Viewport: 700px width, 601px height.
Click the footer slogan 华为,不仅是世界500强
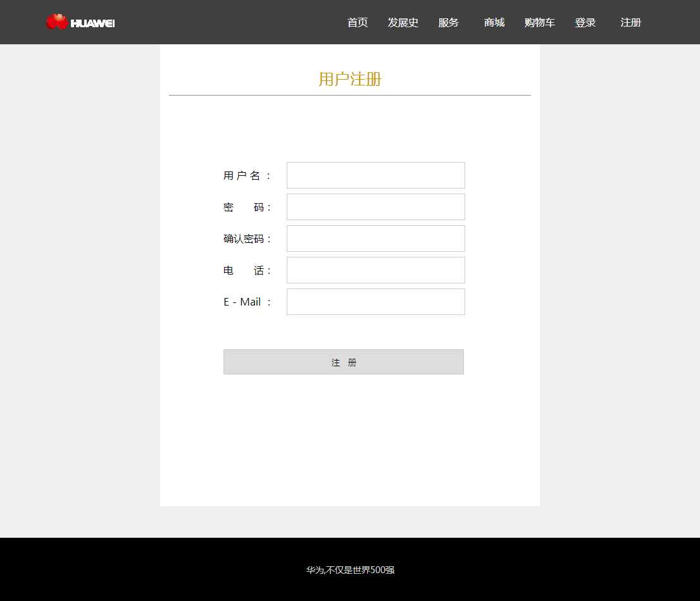[x=350, y=570]
